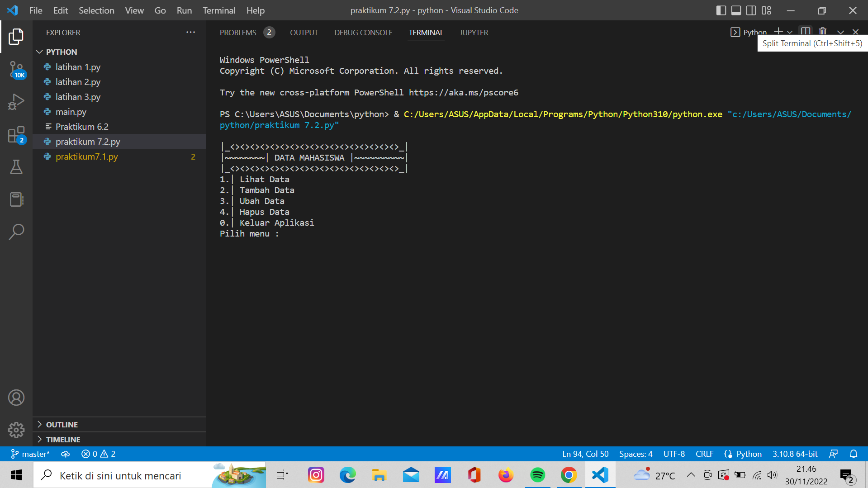868x488 pixels.
Task: Click the errors and warnings counter
Action: (98, 454)
